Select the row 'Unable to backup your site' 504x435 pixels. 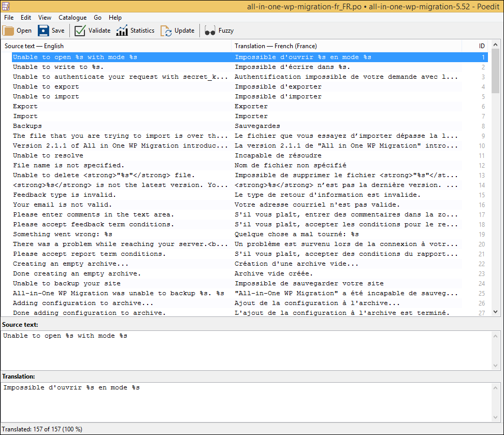click(x=250, y=284)
